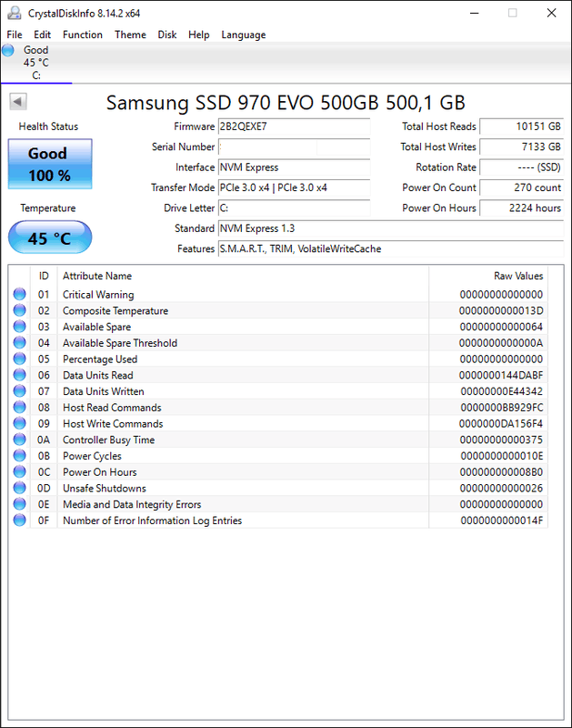Click the ID column header
572x728 pixels.
44,276
